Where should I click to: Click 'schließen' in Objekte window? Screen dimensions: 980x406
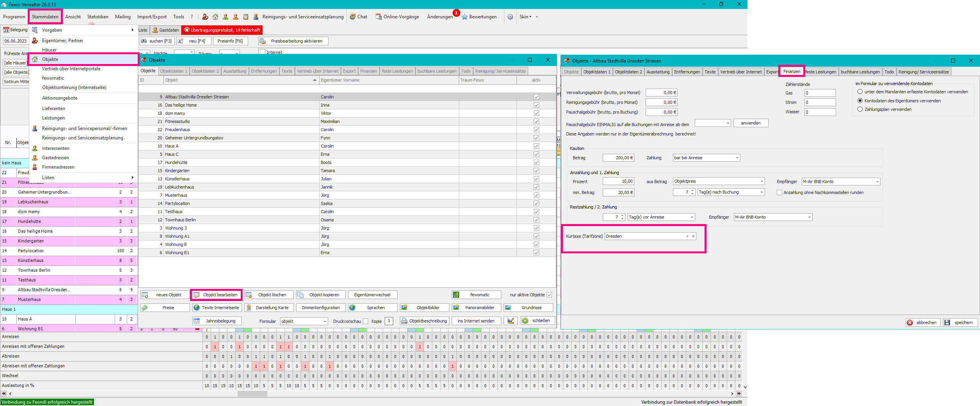pyautogui.click(x=538, y=321)
